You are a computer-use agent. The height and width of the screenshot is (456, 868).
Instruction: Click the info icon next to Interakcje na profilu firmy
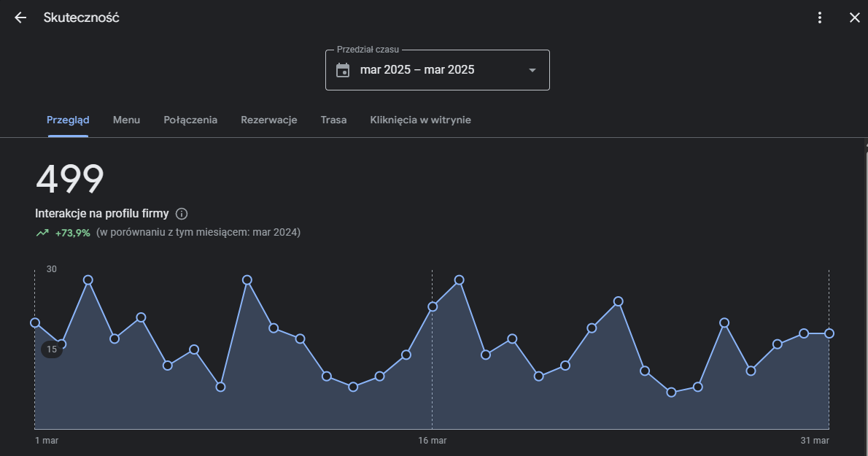[182, 214]
